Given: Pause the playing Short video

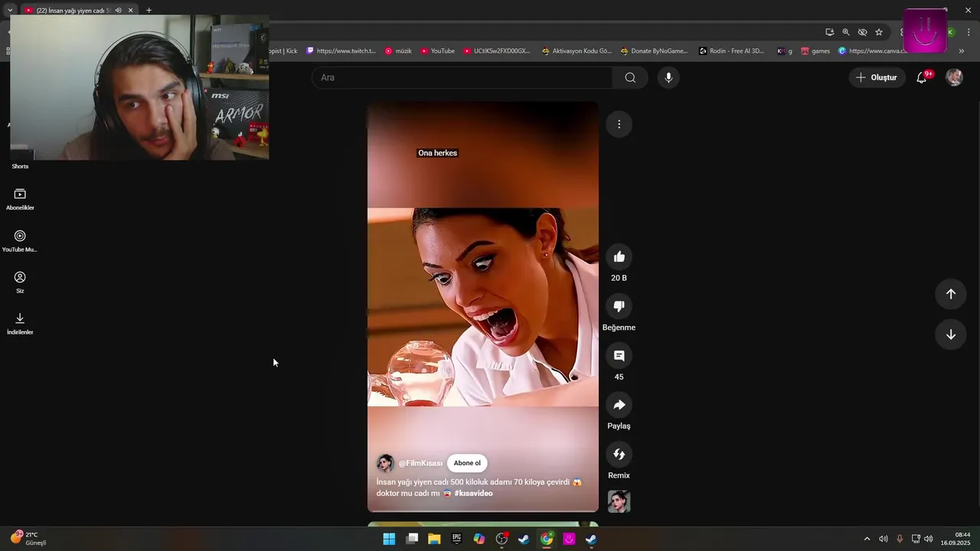Looking at the screenshot, I should [483, 306].
